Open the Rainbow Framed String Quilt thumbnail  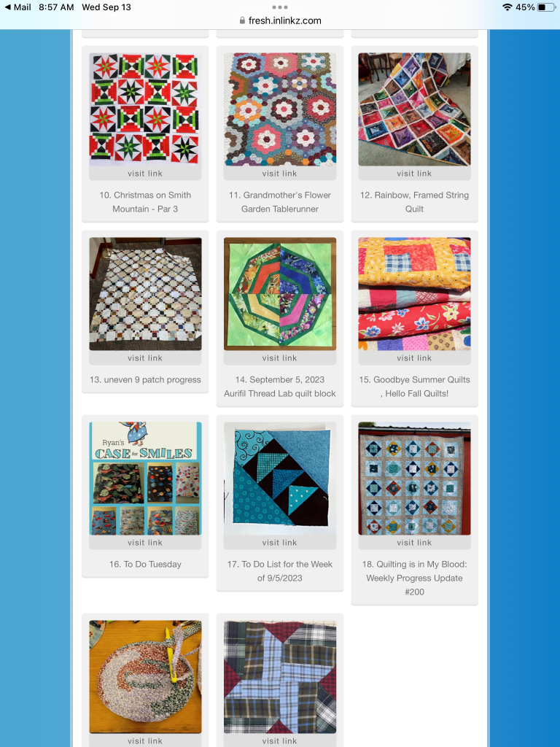coord(414,109)
